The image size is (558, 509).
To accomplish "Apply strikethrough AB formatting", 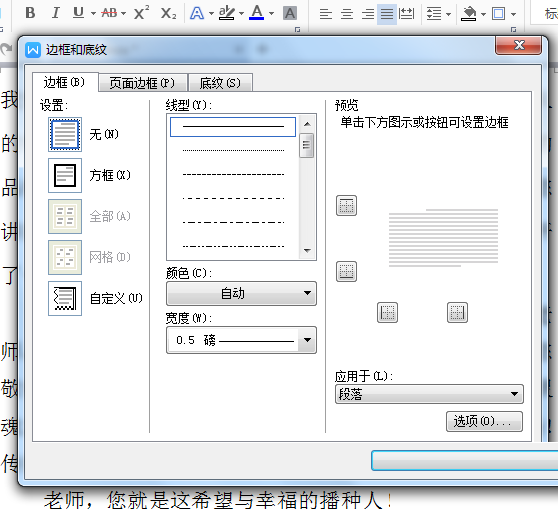I will click(109, 13).
